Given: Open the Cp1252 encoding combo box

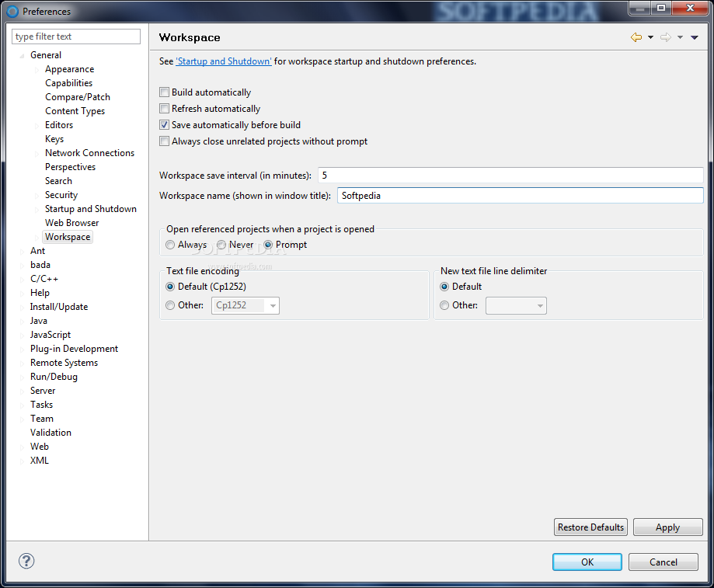Looking at the screenshot, I should coord(246,305).
